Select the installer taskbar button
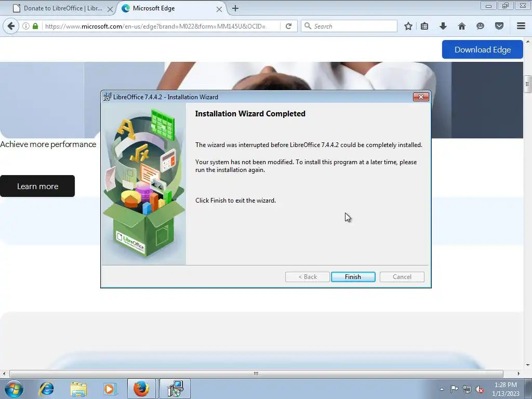The width and height of the screenshot is (532, 399). 175,389
